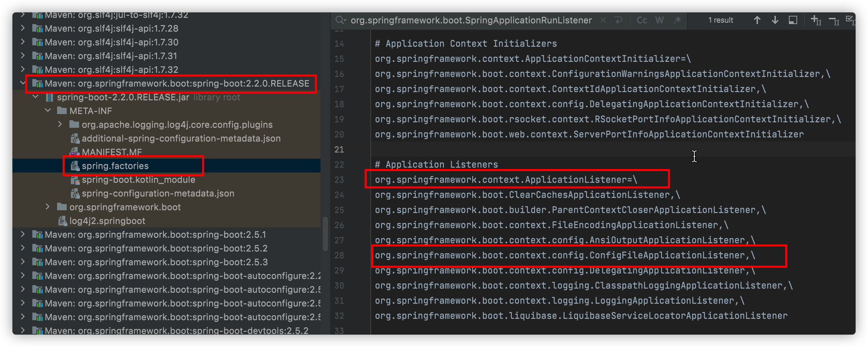Click ParentContextCloserApplicationListener line 25

point(571,210)
